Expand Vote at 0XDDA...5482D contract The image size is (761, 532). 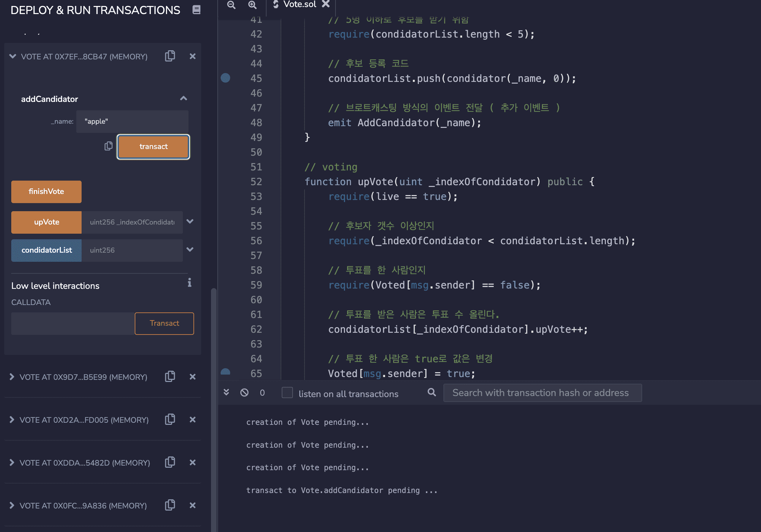tap(12, 462)
